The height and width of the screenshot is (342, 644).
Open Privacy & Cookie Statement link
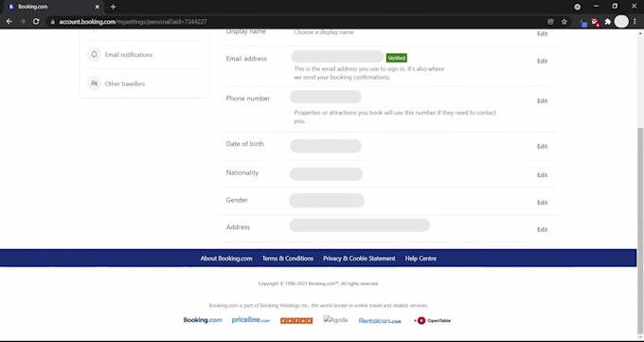(359, 258)
